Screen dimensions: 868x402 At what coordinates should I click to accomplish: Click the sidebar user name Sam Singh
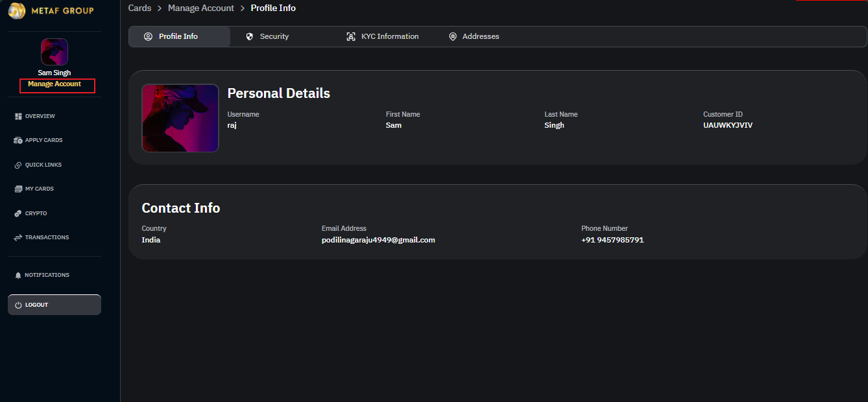pos(54,73)
